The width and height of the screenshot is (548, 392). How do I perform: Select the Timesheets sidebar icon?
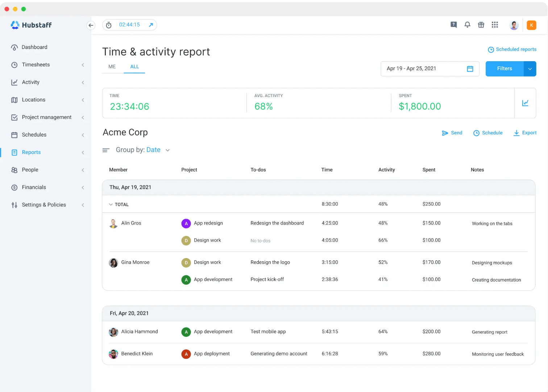[14, 64]
